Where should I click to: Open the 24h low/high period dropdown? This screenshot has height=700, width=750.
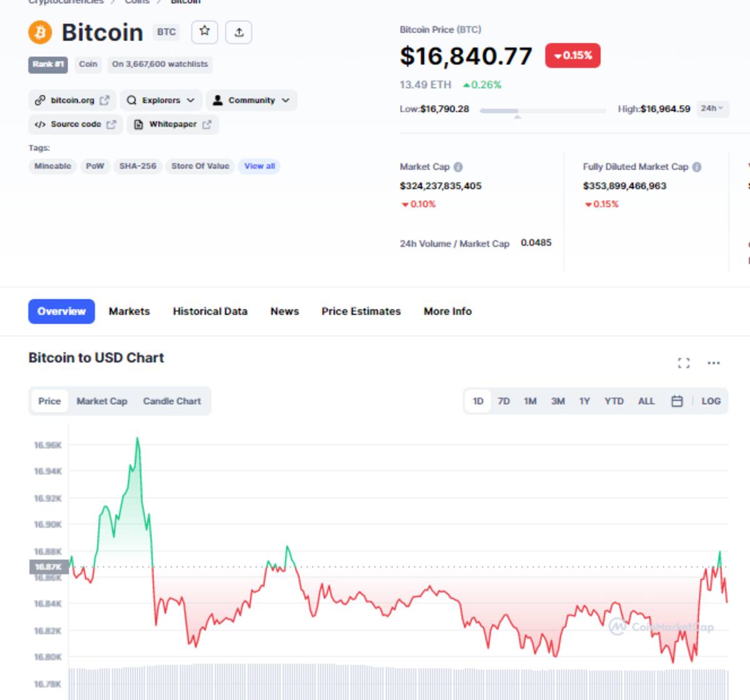point(712,109)
